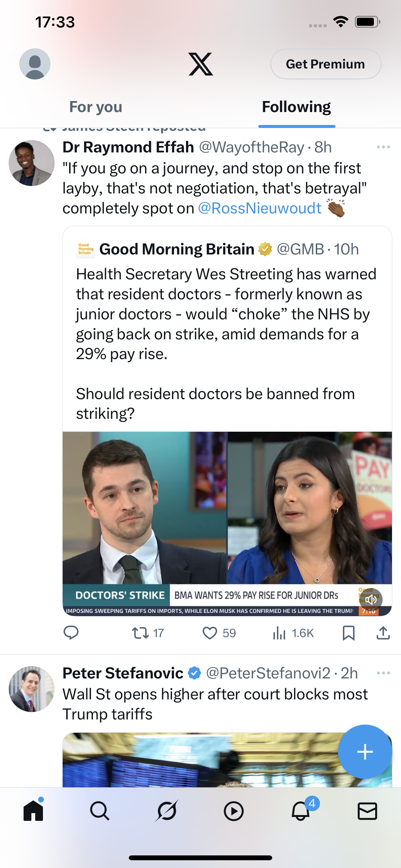Repost the post with 17 reposts
The height and width of the screenshot is (868, 401).
(148, 633)
